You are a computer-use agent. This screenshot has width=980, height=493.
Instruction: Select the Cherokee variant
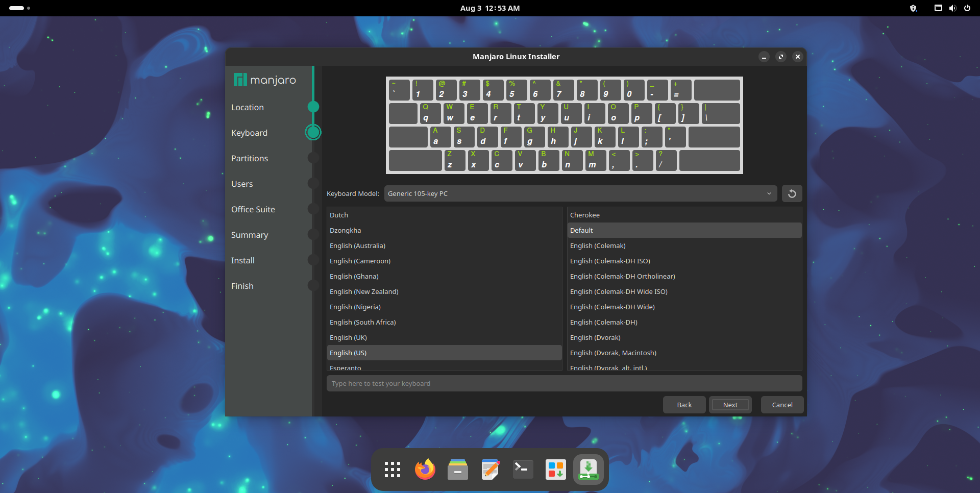pos(684,215)
